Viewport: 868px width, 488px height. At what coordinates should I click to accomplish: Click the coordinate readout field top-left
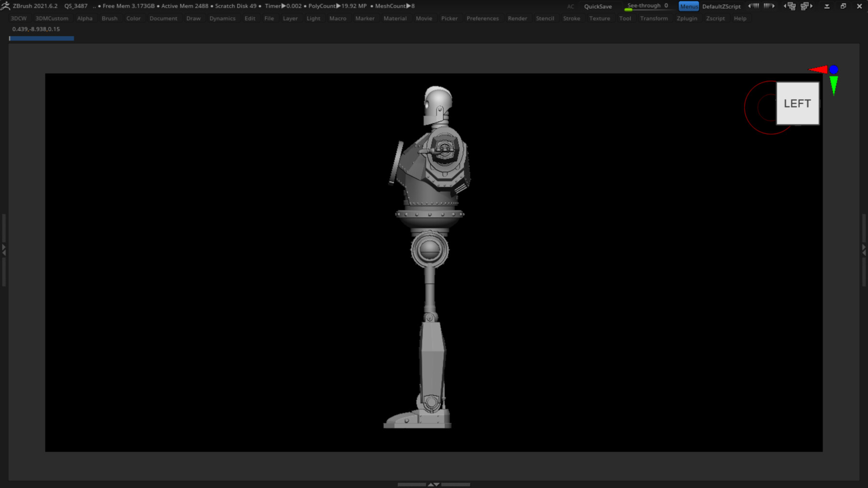coord(35,29)
